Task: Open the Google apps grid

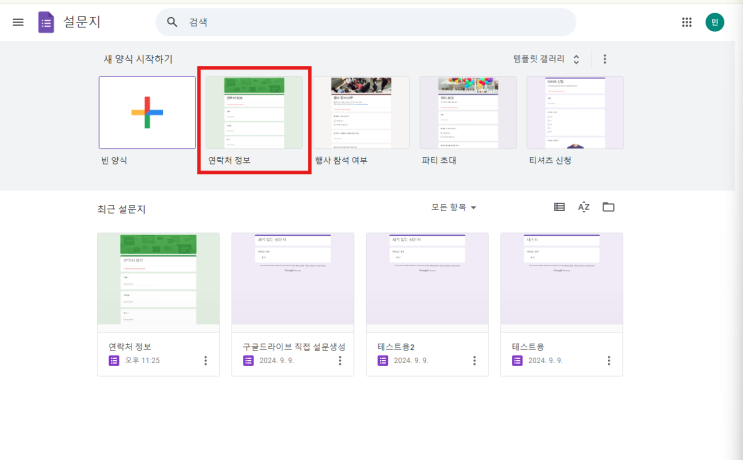Action: [x=687, y=22]
